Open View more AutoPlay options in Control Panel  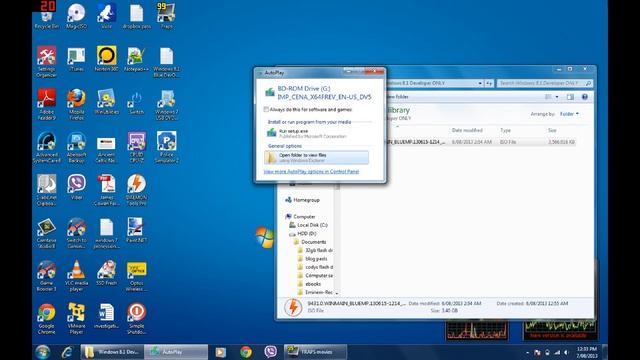tap(311, 171)
